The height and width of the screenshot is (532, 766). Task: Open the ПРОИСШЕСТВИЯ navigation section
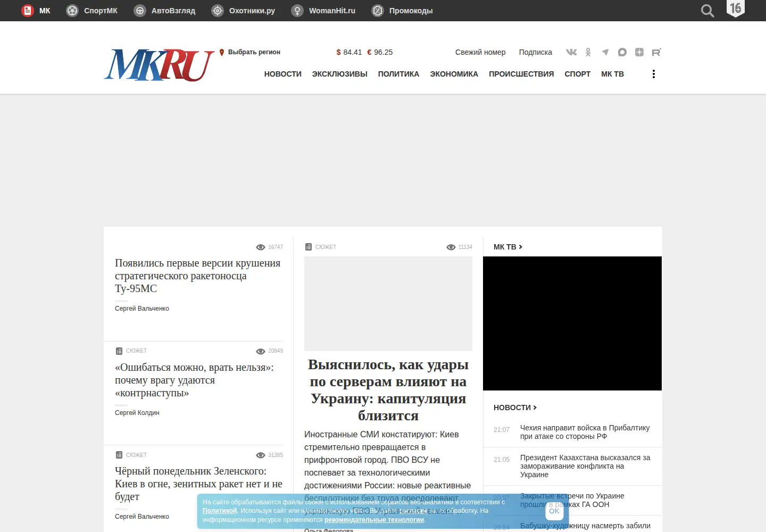tap(521, 74)
